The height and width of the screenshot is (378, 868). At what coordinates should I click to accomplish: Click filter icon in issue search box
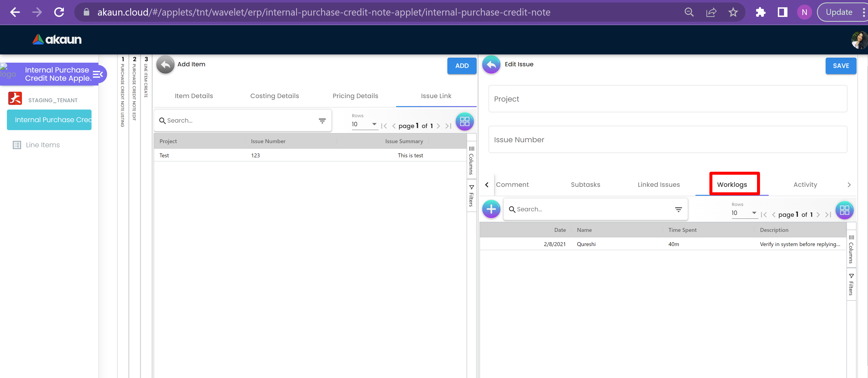pos(322,121)
